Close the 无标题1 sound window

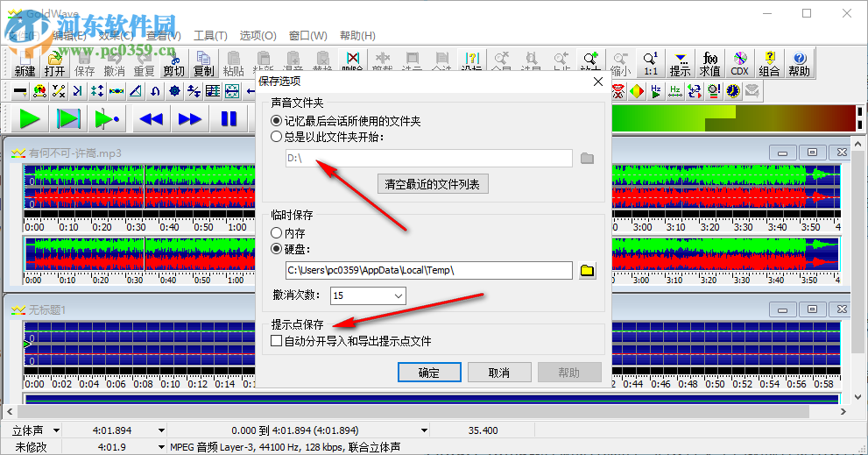842,309
